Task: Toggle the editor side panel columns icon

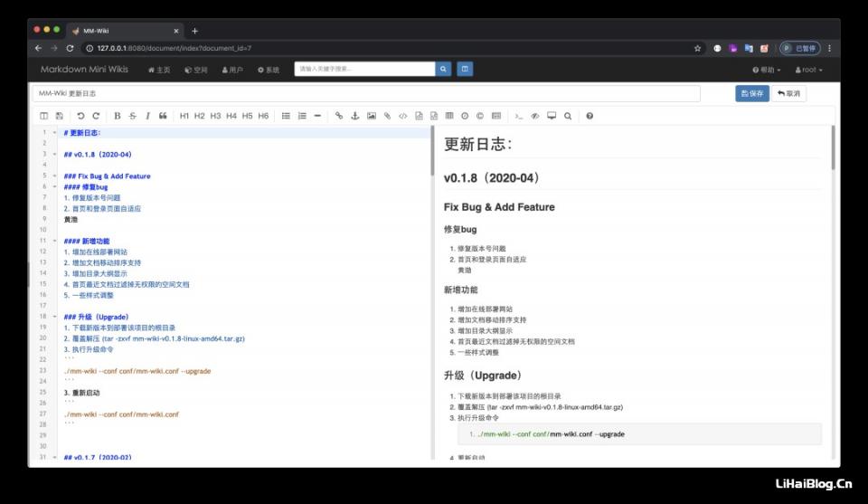Action: [43, 116]
